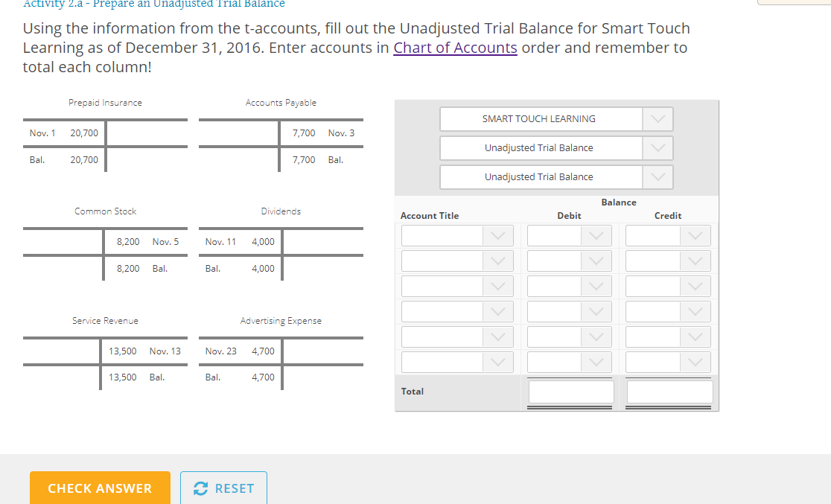This screenshot has height=504, width=831.
Task: Click the Service Revenue t-account title
Action: click(106, 321)
